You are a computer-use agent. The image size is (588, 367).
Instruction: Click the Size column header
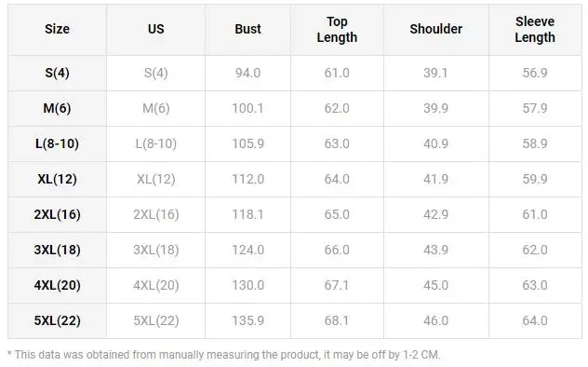57,29
